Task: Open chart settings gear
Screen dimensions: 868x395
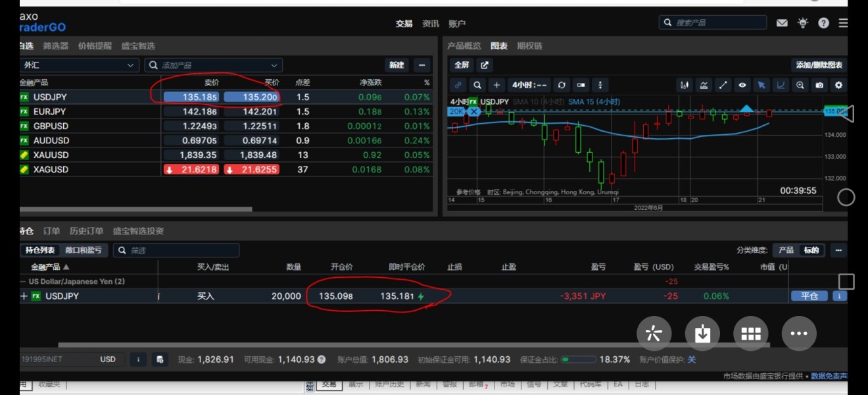Action: click(838, 85)
